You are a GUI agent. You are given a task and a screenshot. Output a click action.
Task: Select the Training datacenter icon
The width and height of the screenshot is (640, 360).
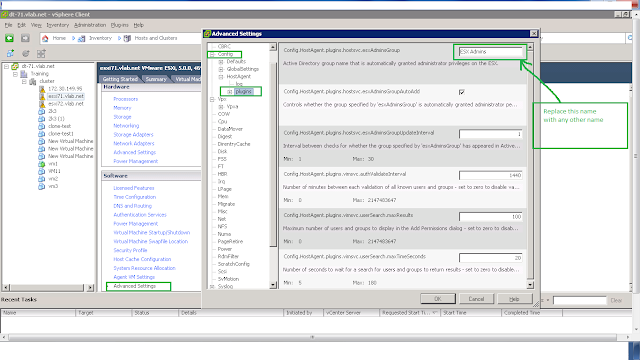click(x=24, y=74)
